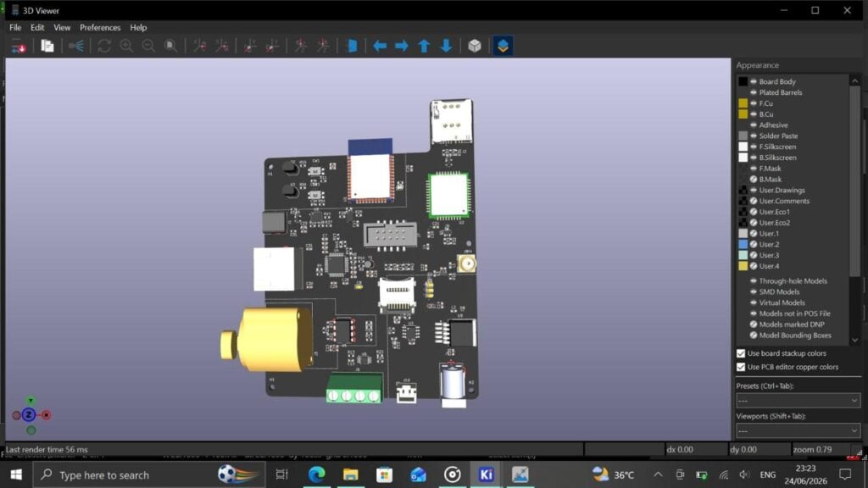Click the Solder Paste color swatch
The height and width of the screenshot is (488, 868).
(x=743, y=136)
